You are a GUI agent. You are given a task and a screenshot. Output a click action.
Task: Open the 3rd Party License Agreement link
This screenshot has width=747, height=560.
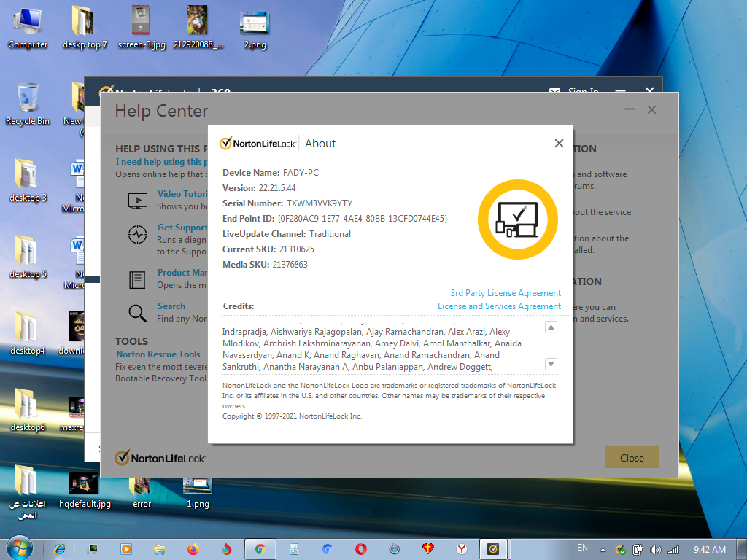point(506,293)
